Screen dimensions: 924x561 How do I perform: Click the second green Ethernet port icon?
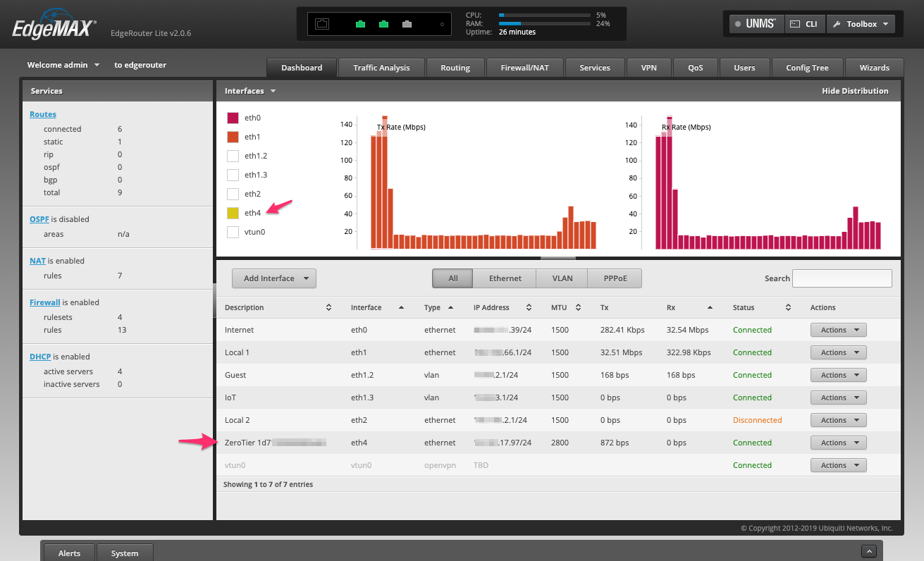tap(383, 24)
